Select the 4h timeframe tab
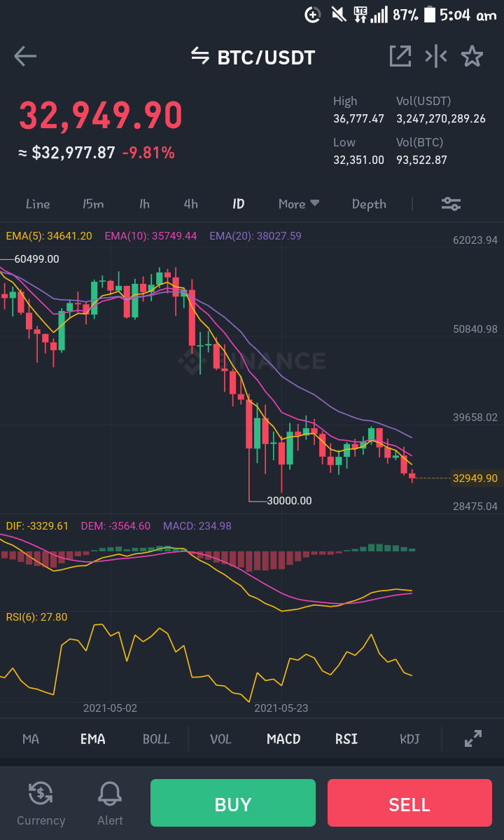Viewport: 504px width, 840px height. coord(190,204)
